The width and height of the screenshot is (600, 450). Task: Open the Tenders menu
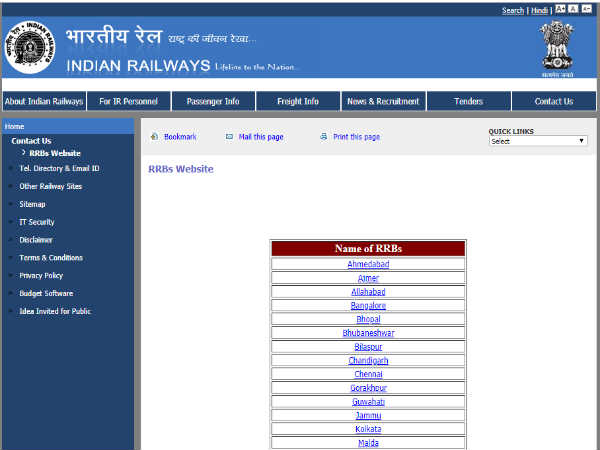click(x=468, y=101)
